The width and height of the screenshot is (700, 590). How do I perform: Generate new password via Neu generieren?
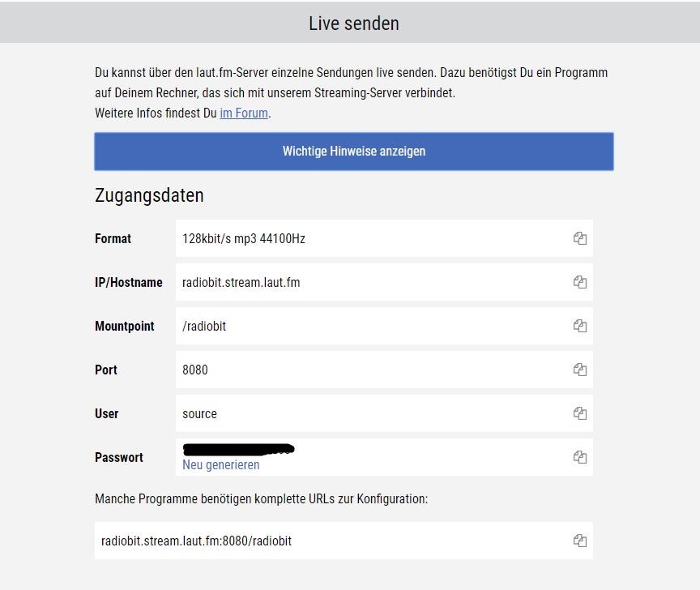[221, 465]
